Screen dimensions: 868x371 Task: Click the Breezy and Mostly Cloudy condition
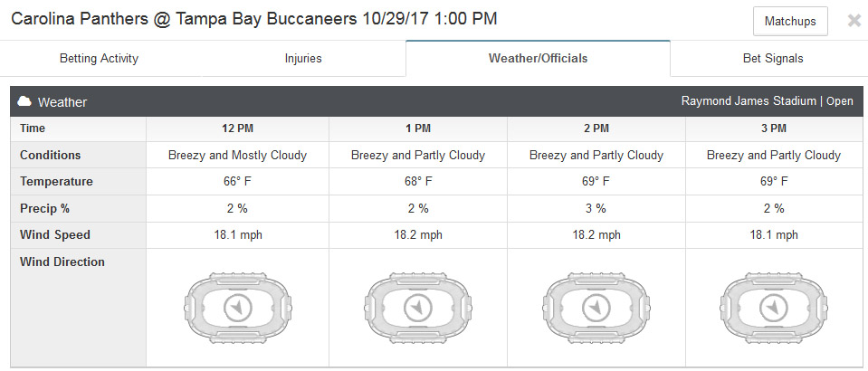pos(237,155)
